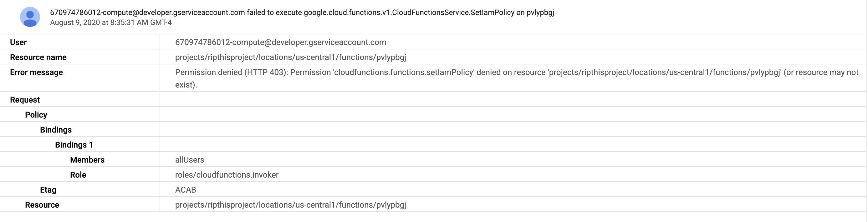
Task: Collapse the Policy tree node
Action: pyautogui.click(x=36, y=115)
